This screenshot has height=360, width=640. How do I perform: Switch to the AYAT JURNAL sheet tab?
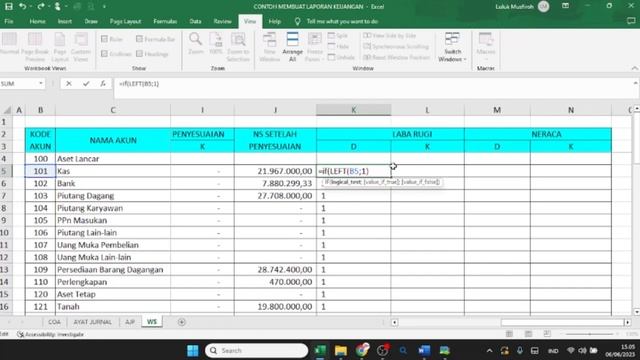(92, 322)
